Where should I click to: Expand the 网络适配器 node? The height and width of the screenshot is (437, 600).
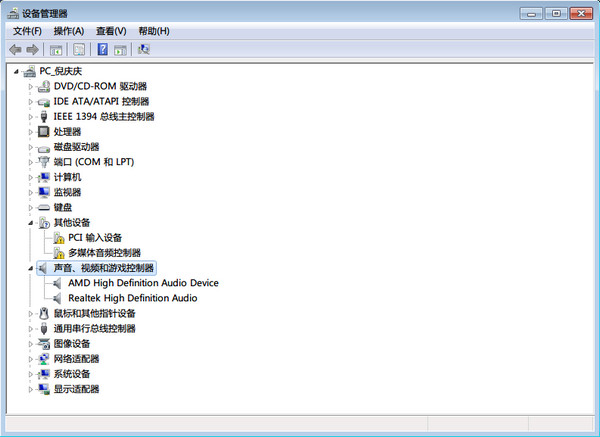[31, 359]
